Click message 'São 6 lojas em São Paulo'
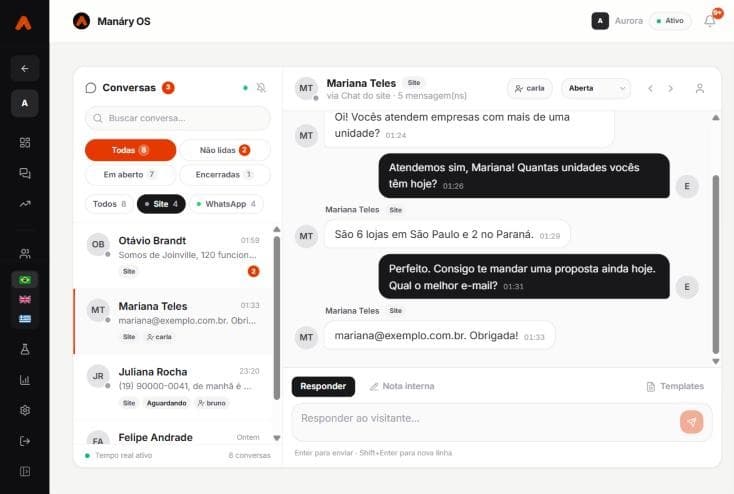 coord(447,234)
